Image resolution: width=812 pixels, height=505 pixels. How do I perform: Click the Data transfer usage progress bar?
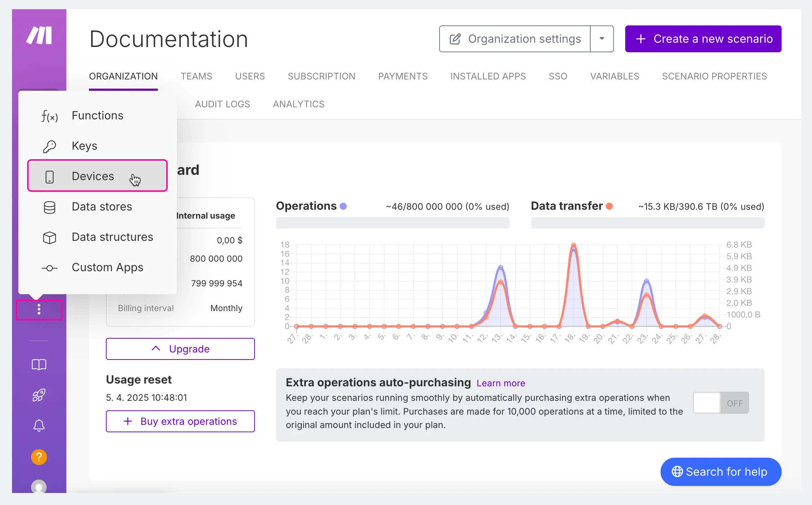[x=647, y=223]
